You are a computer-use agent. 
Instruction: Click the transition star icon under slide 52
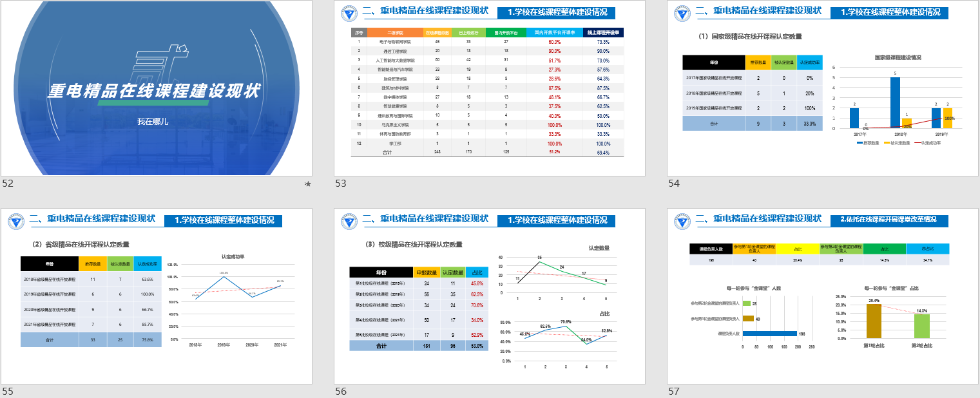tap(308, 184)
